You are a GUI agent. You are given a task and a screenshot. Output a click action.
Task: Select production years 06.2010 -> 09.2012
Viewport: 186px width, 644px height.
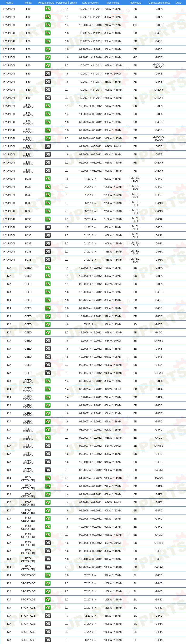[x=90, y=502]
